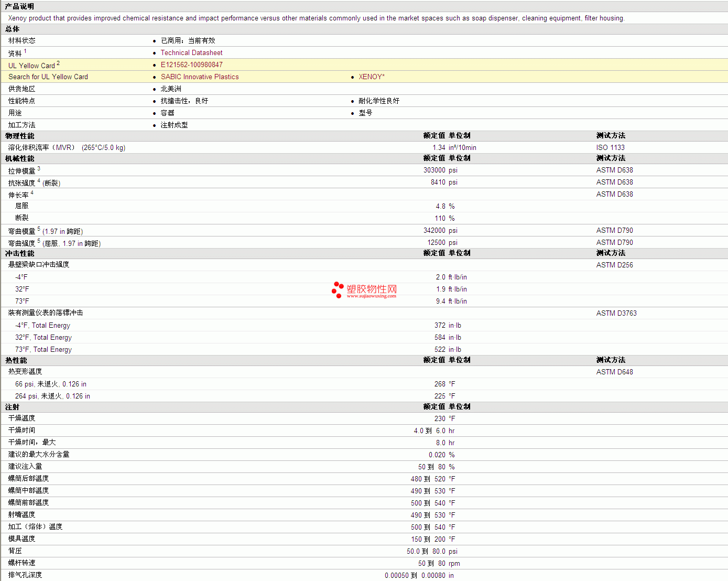Click the red dots watermark logo
This screenshot has width=728, height=581.
338,289
